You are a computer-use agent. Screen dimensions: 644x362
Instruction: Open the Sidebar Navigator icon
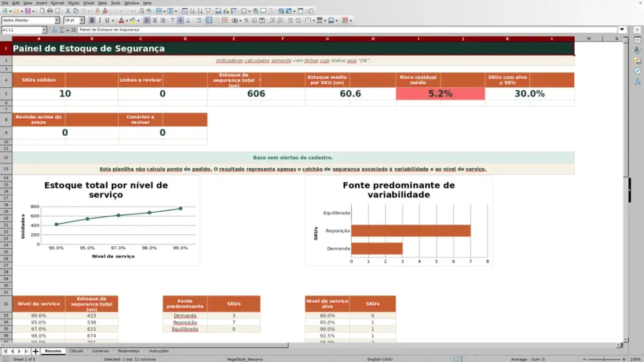(x=638, y=71)
